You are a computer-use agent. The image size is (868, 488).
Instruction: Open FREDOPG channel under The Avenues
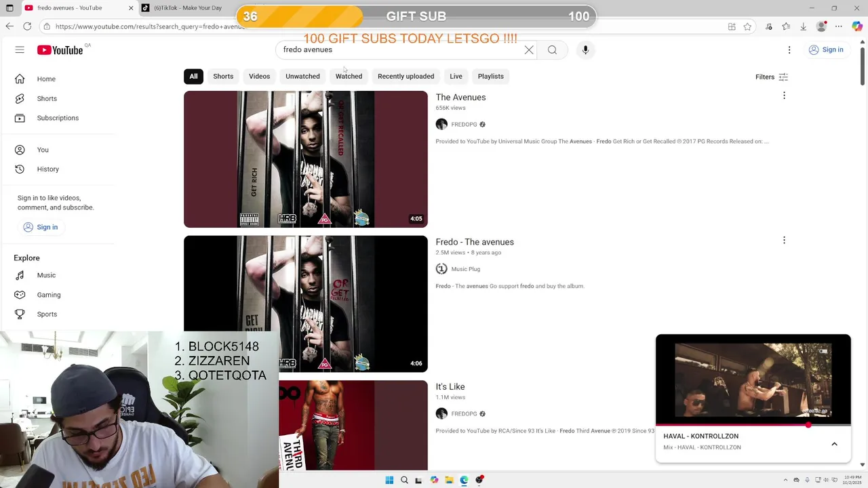tap(464, 125)
